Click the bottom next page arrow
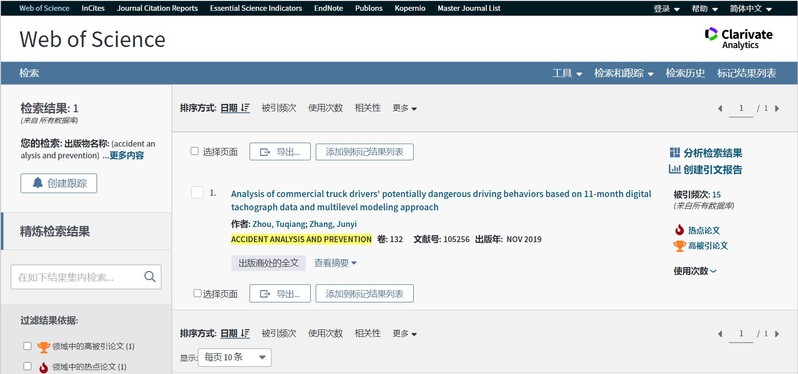This screenshot has height=374, width=798. pyautogui.click(x=777, y=334)
